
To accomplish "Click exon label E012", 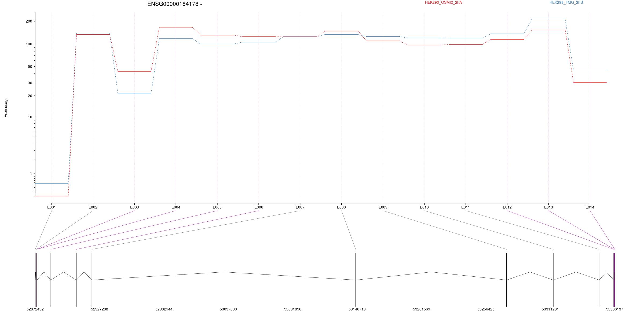I will [507, 207].
